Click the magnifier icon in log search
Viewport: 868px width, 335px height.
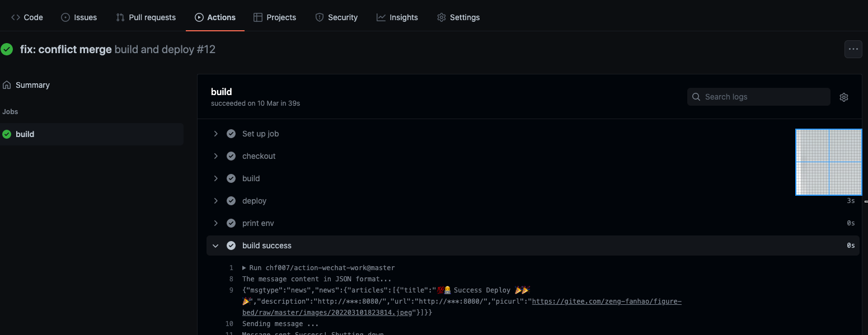click(696, 97)
